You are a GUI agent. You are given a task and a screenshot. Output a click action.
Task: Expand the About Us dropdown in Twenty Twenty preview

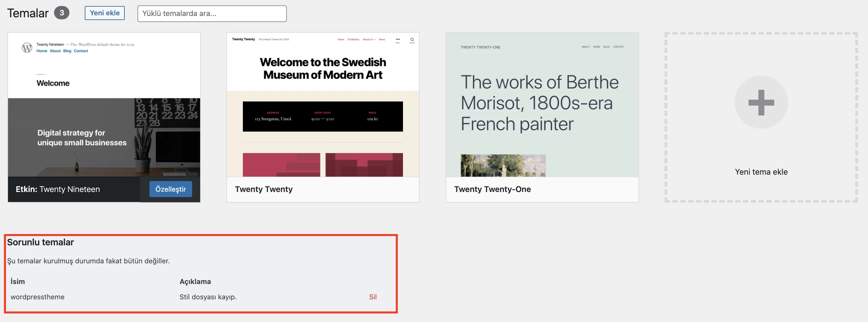click(369, 39)
